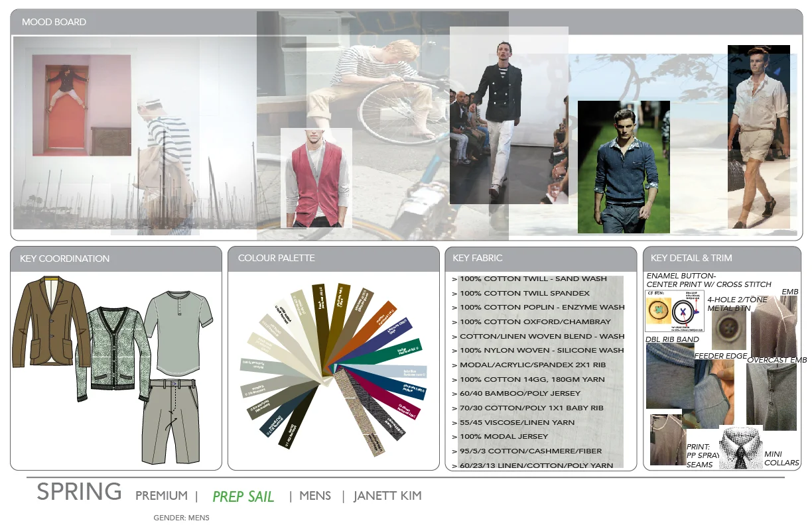Screen dimensions: 812x525
Task: Click the PREMIUM label in the footer
Action: (x=160, y=496)
